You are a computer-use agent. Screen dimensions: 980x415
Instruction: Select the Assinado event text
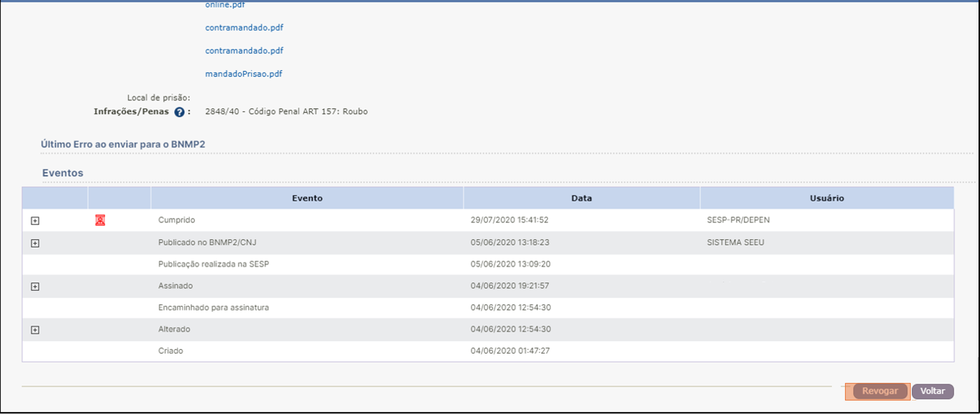click(175, 285)
